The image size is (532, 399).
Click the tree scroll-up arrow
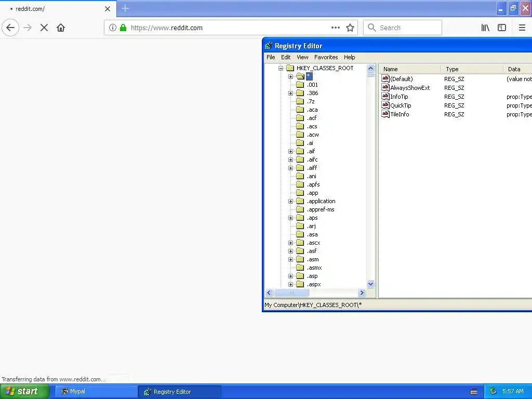(370, 68)
